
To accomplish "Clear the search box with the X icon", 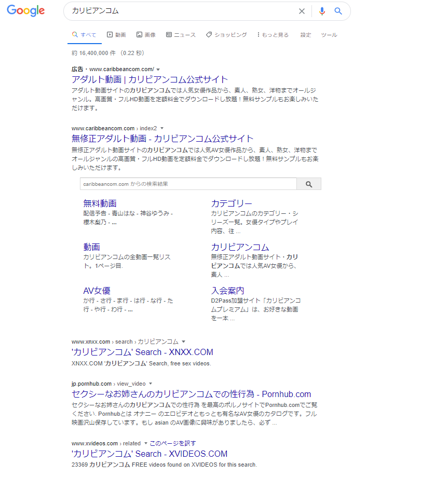I will (302, 11).
